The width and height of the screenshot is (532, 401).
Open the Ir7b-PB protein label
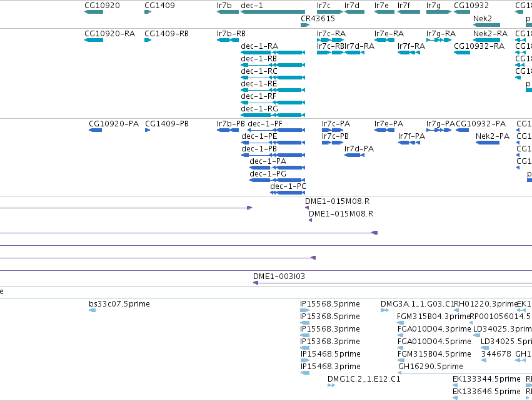[x=231, y=124]
